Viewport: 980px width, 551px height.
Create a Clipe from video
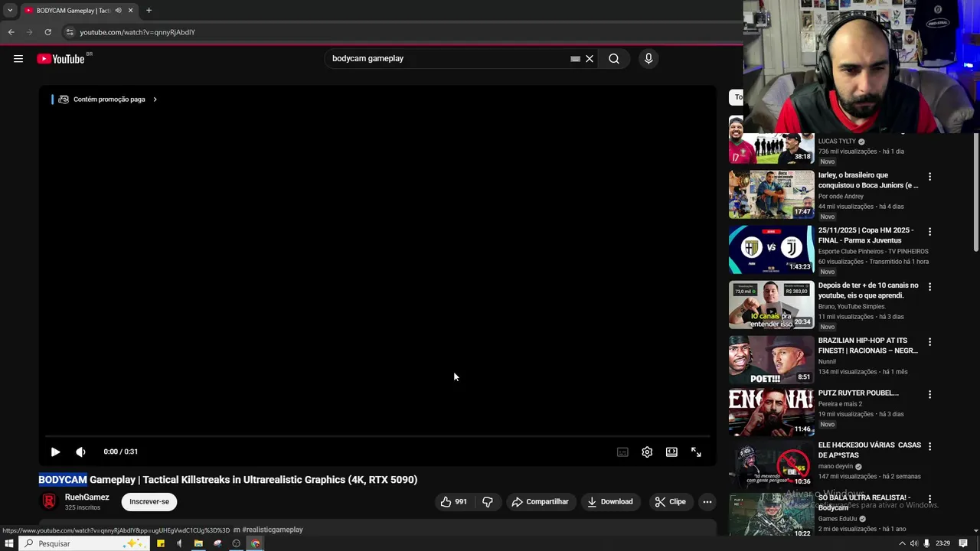coord(670,502)
